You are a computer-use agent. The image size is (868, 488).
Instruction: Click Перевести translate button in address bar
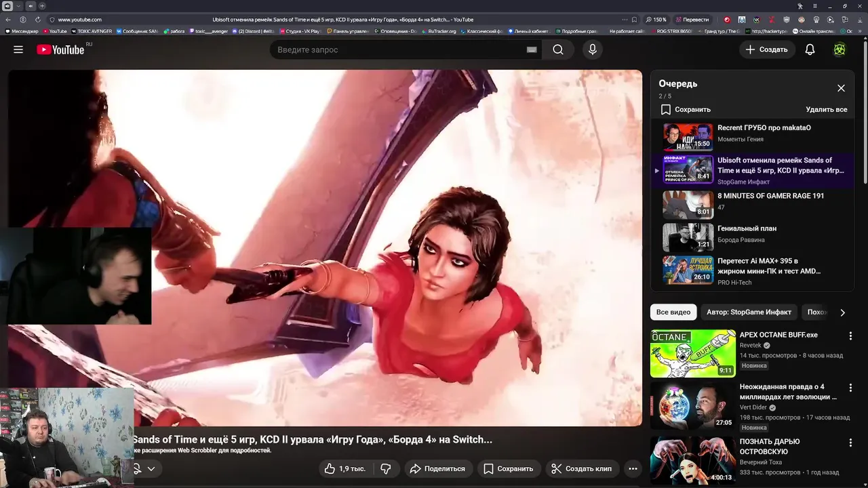click(692, 20)
